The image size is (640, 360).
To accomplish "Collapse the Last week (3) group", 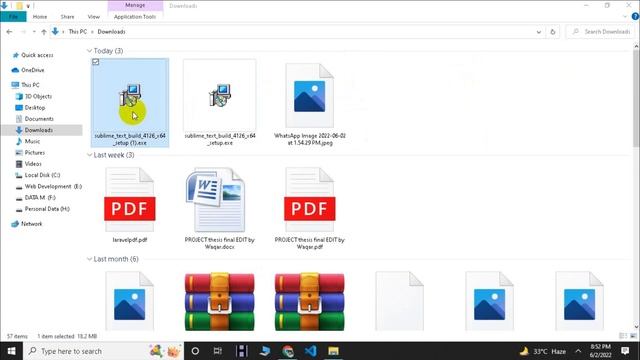I will 89,155.
